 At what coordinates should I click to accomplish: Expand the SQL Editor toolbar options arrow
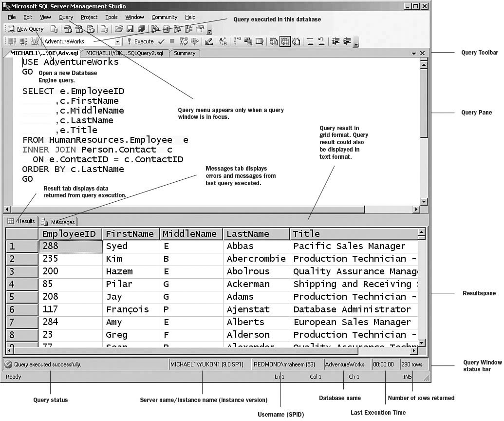point(356,44)
